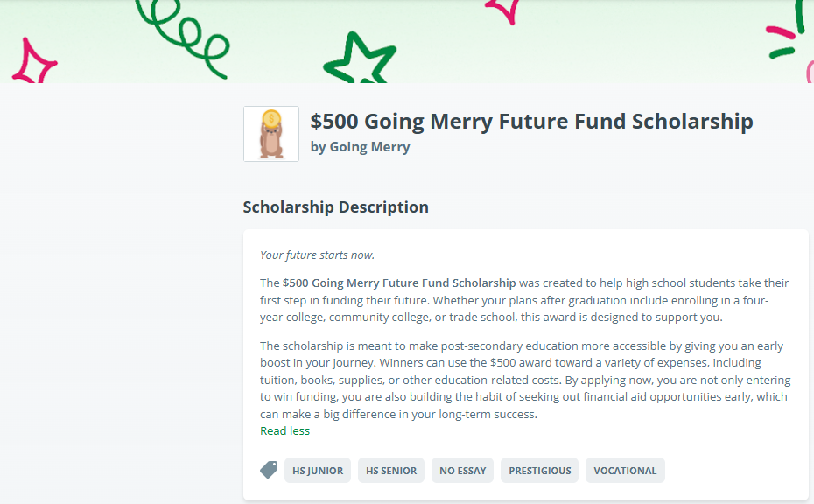The width and height of the screenshot is (814, 504).
Task: Collapse the description with Read less
Action: coord(284,430)
